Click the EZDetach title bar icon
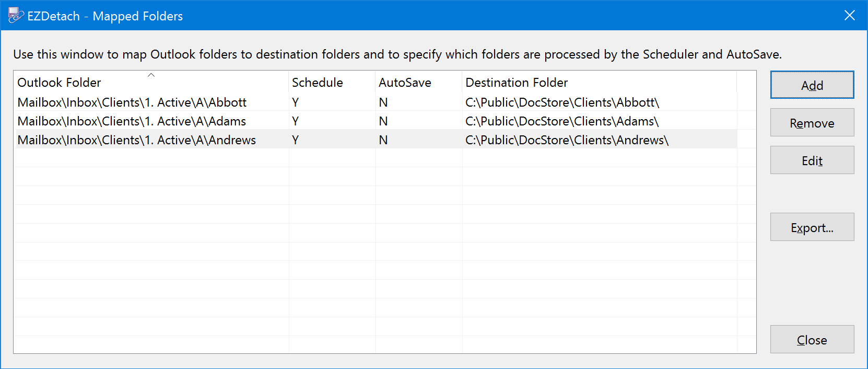Image resolution: width=868 pixels, height=369 pixels. pyautogui.click(x=16, y=16)
